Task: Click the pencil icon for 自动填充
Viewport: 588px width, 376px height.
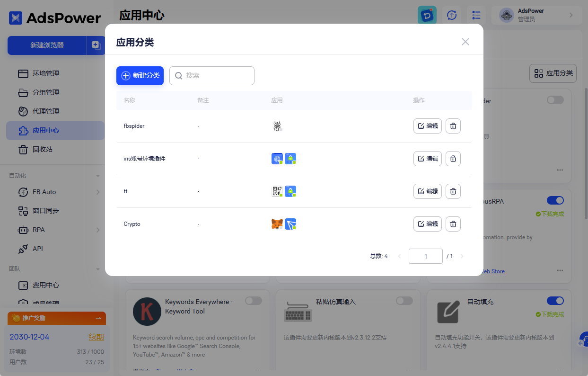Action: click(x=449, y=312)
